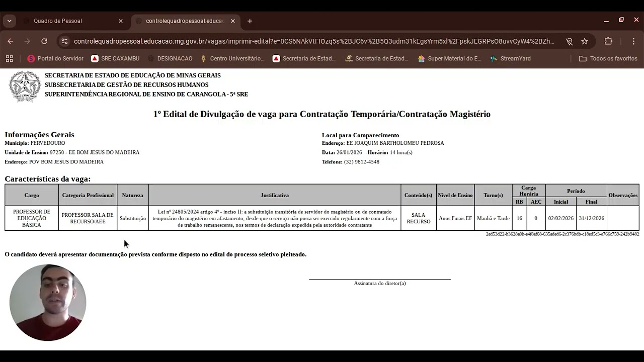
Task: Click the URL address bar
Action: click(314, 41)
